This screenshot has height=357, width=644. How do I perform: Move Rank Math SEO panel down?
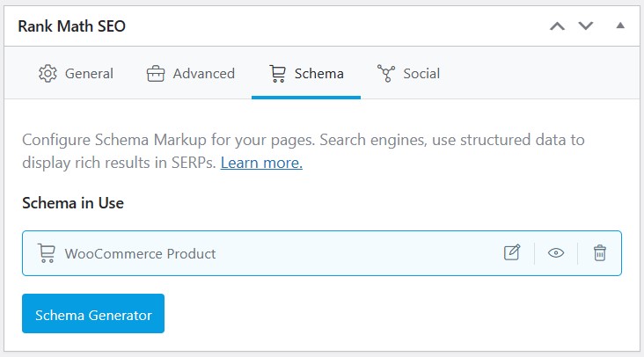[586, 25]
